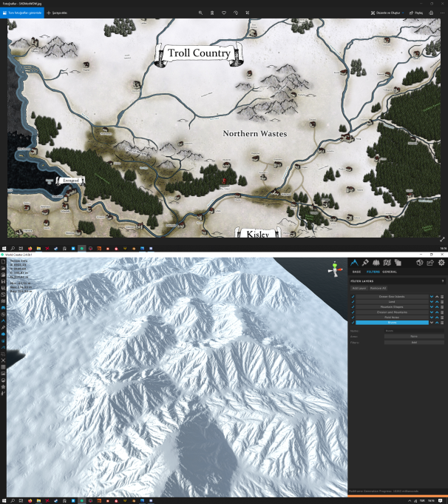Open Start menu on taskbar under Photos window

coord(4,249)
